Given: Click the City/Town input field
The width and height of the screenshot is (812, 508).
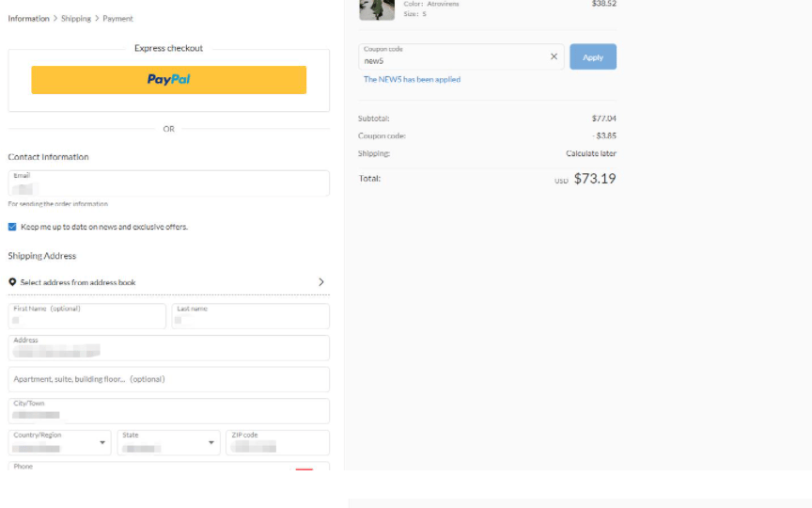Looking at the screenshot, I should (169, 411).
